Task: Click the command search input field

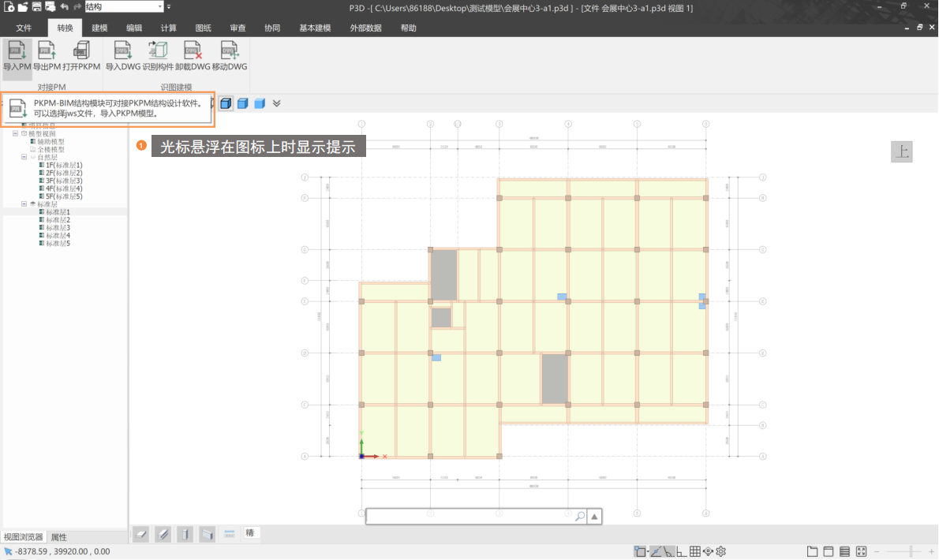Action: tap(469, 517)
